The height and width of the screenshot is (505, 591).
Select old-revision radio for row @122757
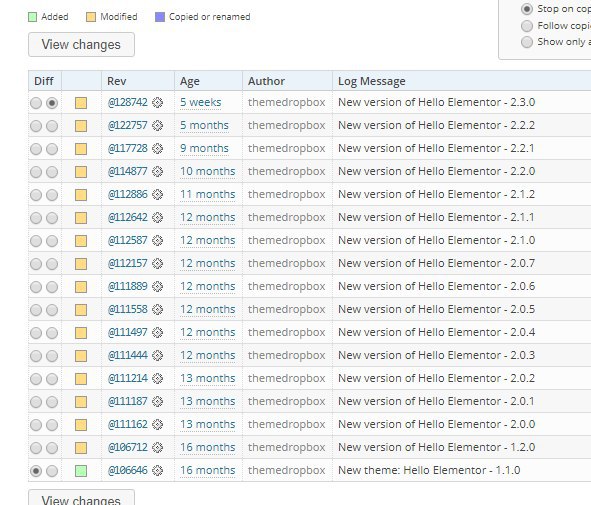(x=36, y=126)
